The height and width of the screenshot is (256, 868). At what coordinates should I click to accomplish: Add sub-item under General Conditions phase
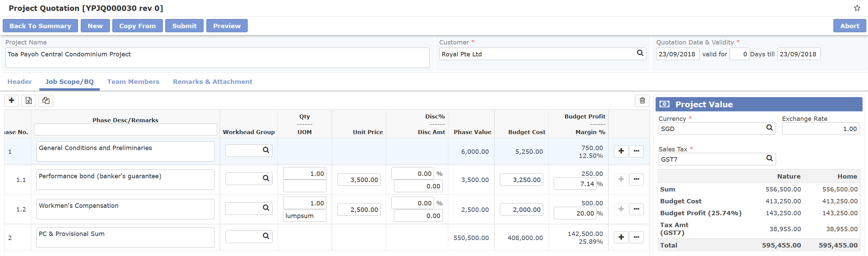621,151
